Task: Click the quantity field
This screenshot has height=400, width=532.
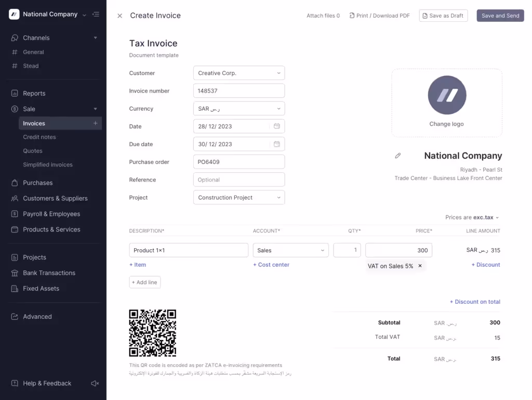Action: [x=347, y=250]
